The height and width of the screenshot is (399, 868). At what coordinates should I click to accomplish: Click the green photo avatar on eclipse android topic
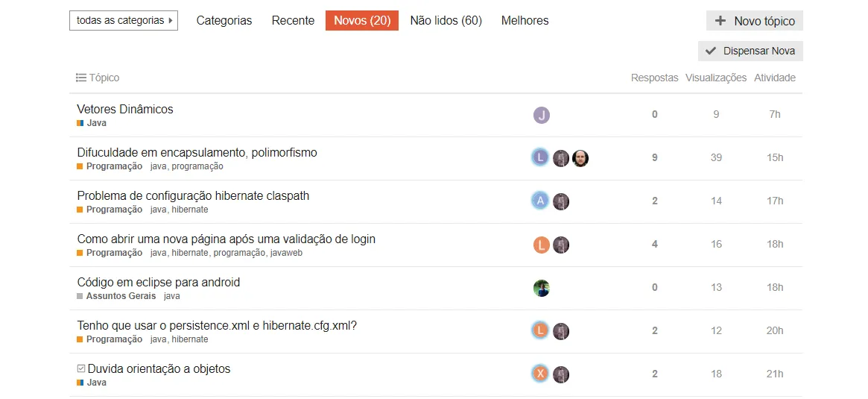pos(542,288)
